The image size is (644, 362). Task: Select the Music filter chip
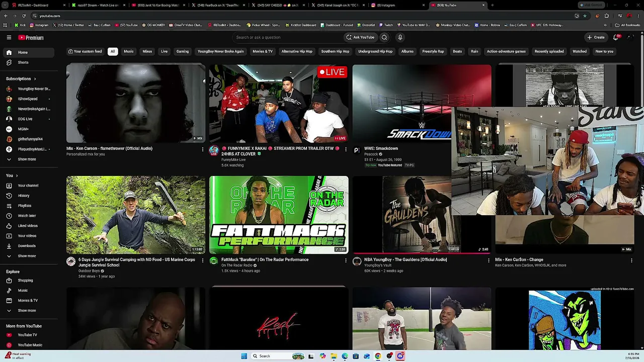click(129, 51)
